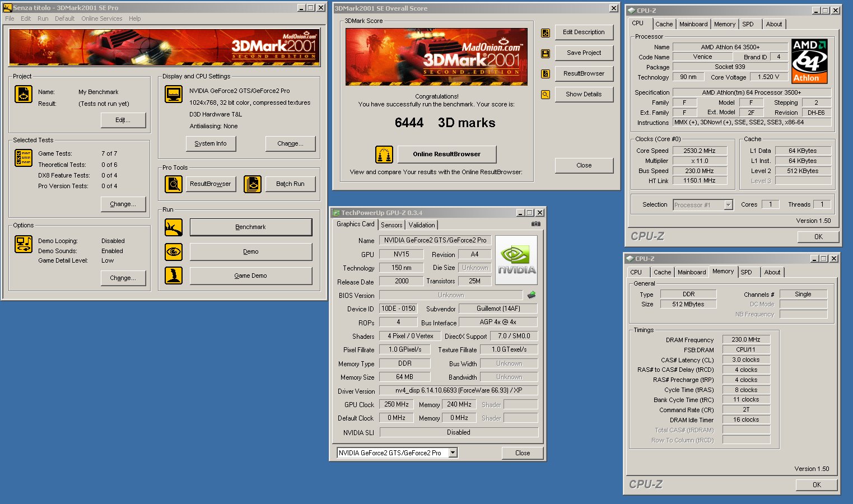
Task: Click the Project icon in 3DMark2001
Action: coord(24,94)
